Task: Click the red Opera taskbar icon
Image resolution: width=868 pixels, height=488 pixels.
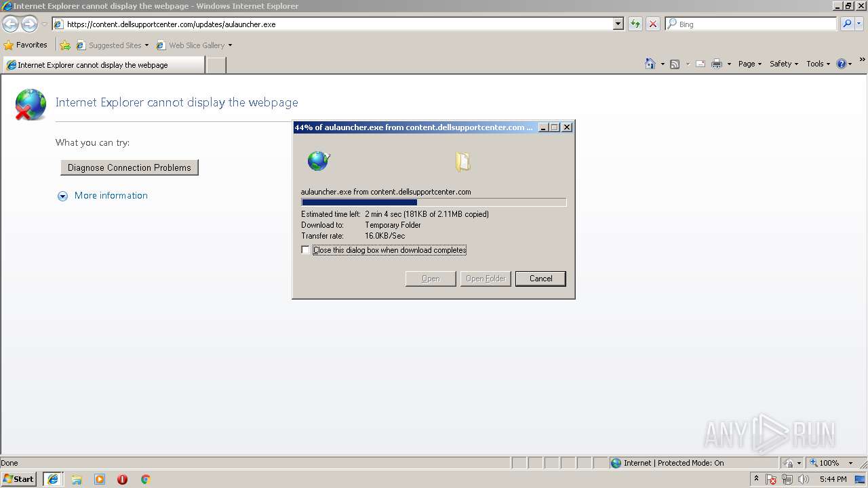Action: pos(122,479)
